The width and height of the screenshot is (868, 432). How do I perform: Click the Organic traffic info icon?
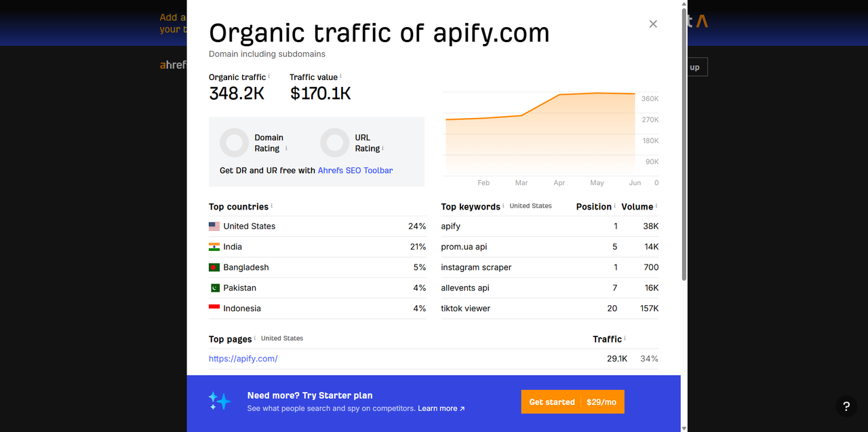(269, 76)
